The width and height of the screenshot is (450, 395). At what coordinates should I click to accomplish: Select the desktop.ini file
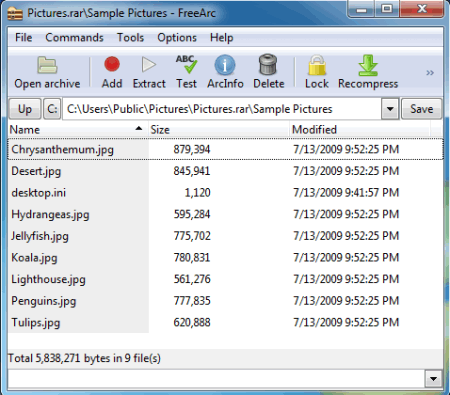pos(38,193)
